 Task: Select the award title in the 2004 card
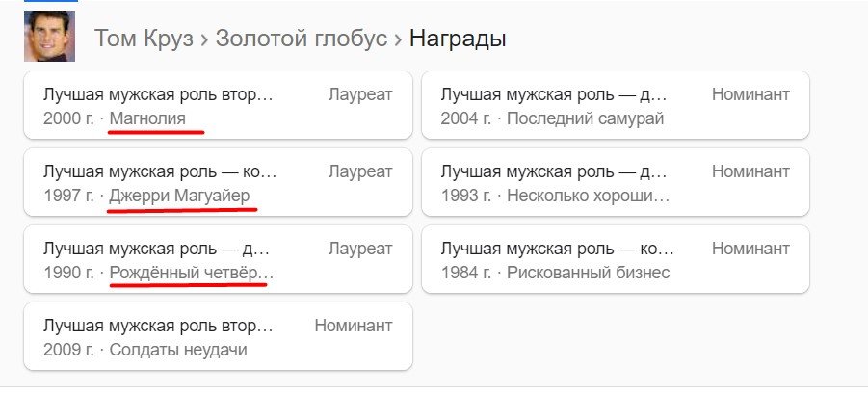[555, 94]
